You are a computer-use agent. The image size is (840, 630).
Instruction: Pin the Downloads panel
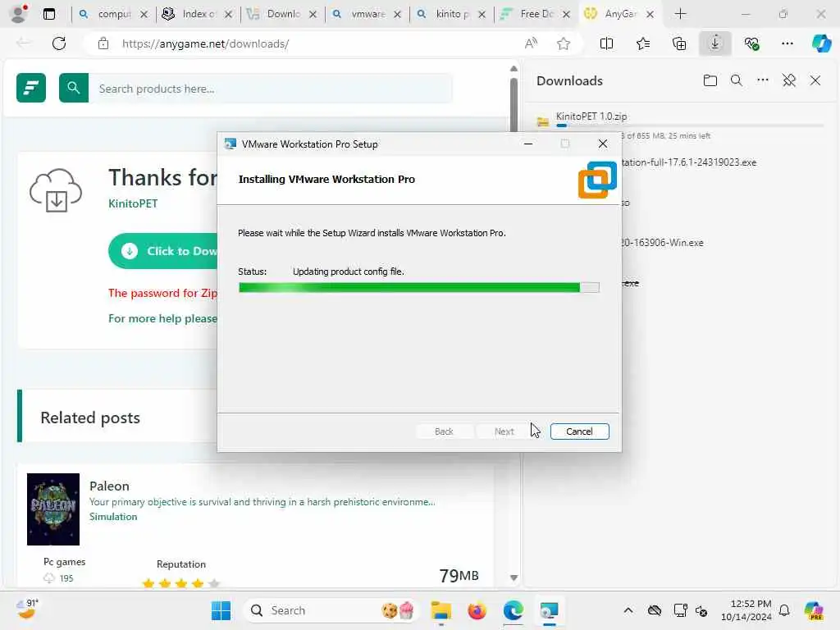coord(788,80)
